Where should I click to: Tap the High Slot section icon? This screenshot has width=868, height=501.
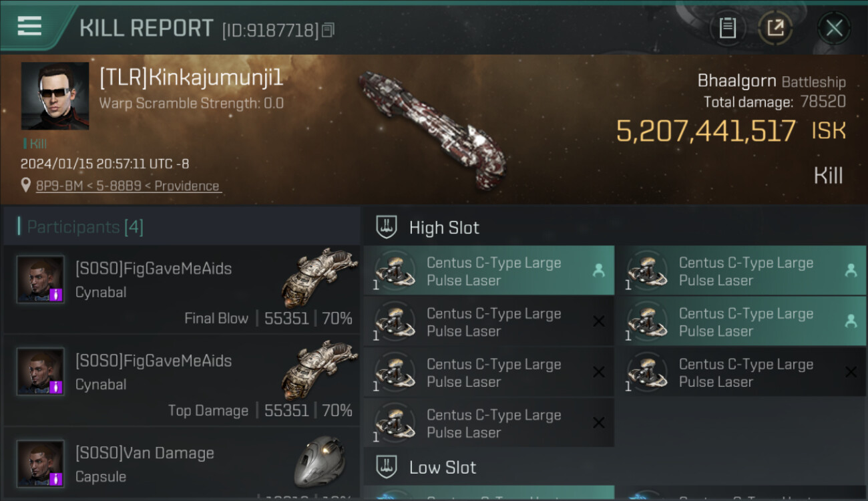coord(387,227)
